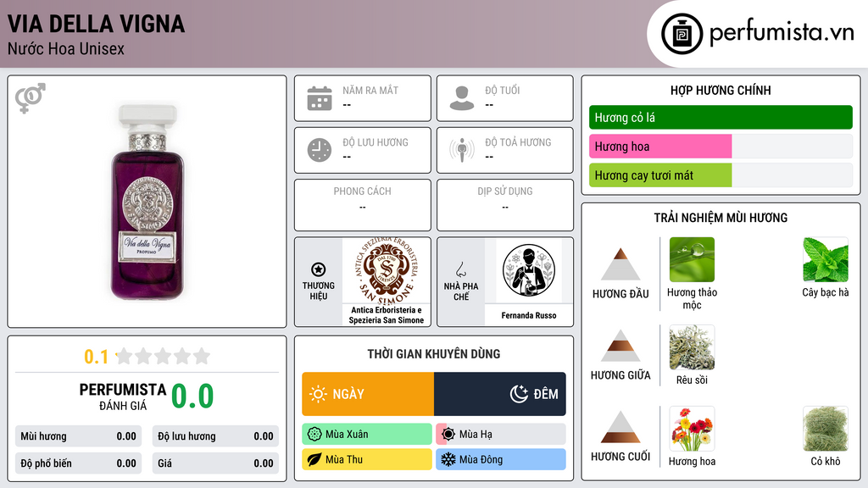
Task: Click the nose icon above Nhà pha chế
Action: click(460, 270)
